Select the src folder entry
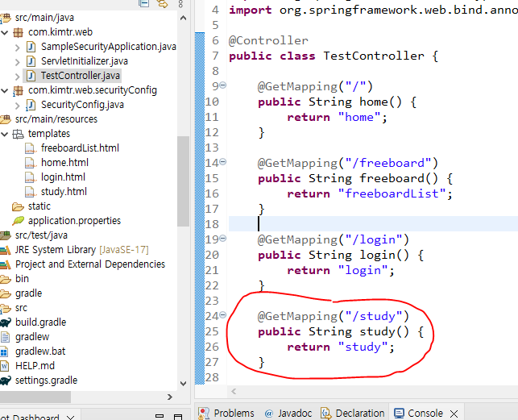The width and height of the screenshot is (518, 420). [x=21, y=308]
